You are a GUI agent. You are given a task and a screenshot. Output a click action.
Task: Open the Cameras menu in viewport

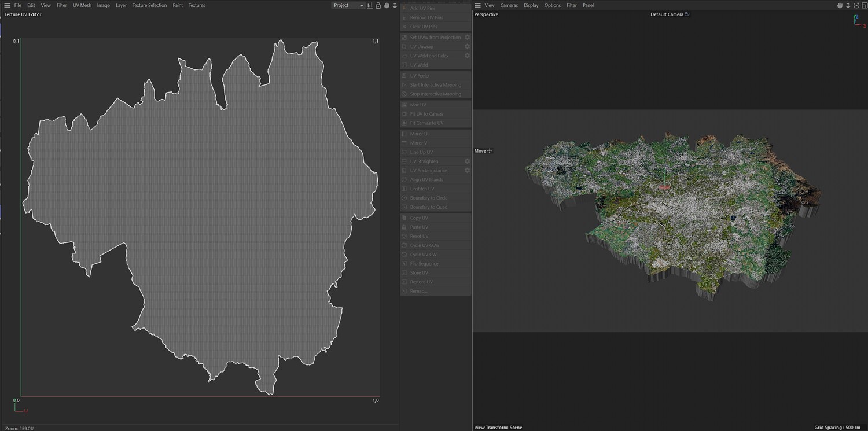(509, 5)
